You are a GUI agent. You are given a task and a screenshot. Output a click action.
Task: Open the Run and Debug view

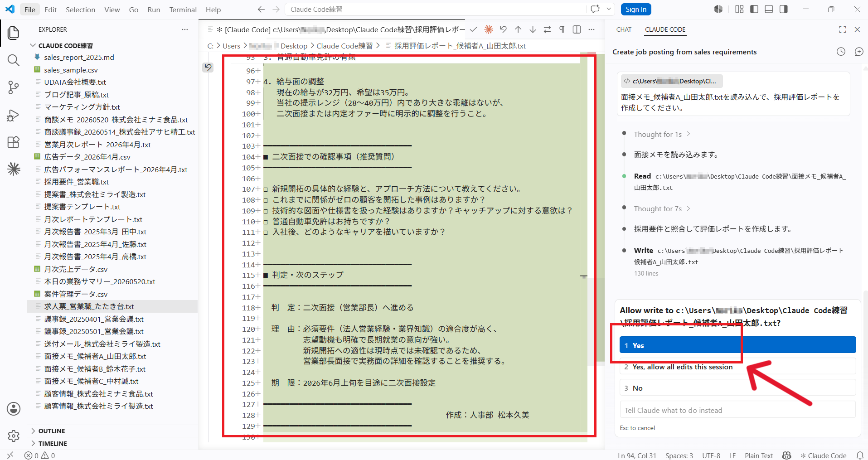[x=14, y=115]
